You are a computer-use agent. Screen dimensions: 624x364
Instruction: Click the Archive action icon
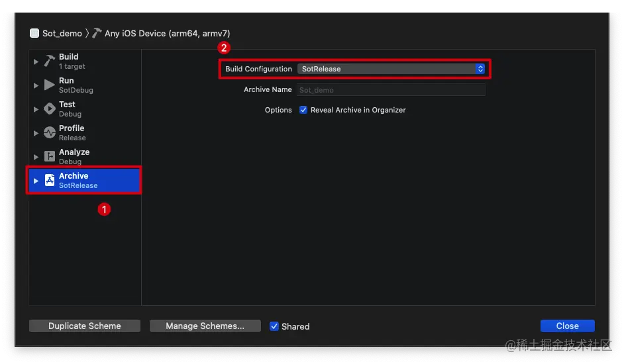pos(49,180)
